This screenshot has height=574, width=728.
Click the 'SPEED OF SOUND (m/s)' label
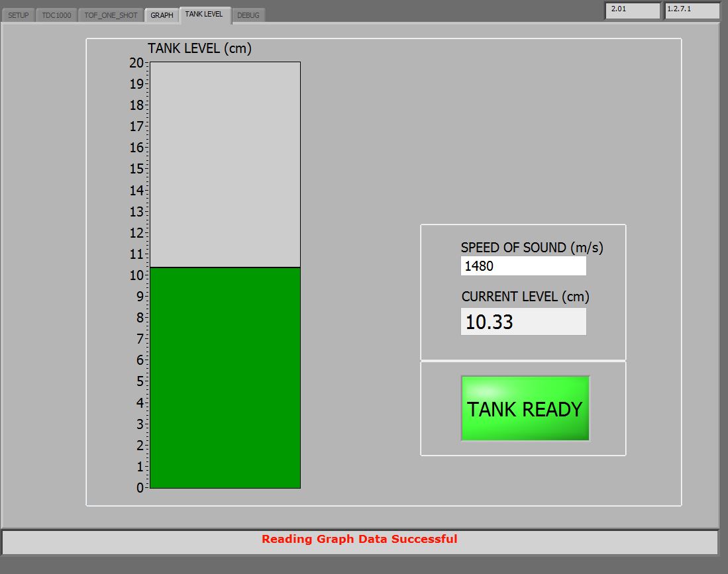pyautogui.click(x=532, y=248)
